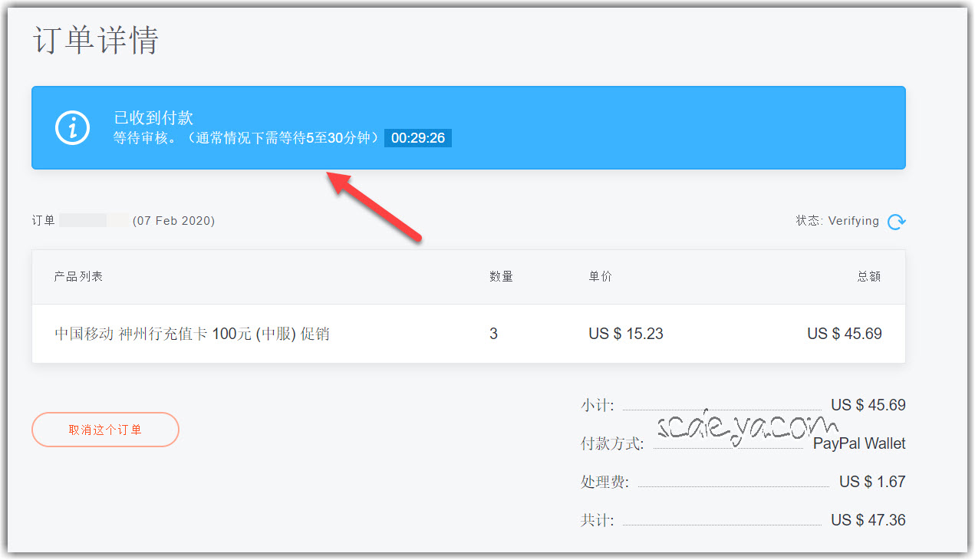The height and width of the screenshot is (560, 975).
Task: Click the 00:29:26 countdown timer
Action: coord(417,138)
